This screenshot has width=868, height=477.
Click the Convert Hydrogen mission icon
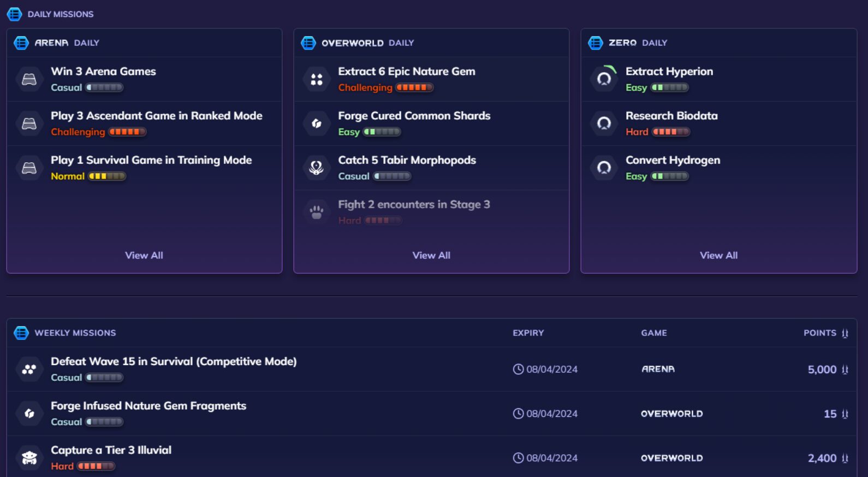point(604,168)
